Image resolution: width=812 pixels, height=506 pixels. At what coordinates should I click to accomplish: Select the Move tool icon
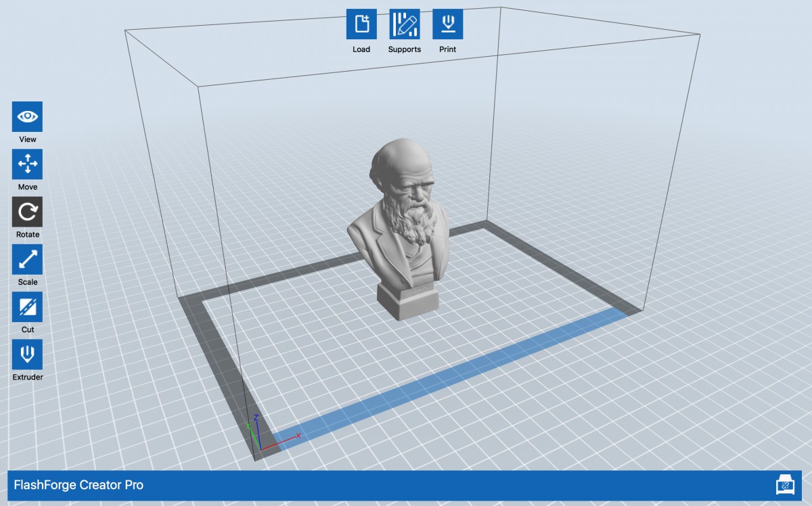(x=27, y=164)
